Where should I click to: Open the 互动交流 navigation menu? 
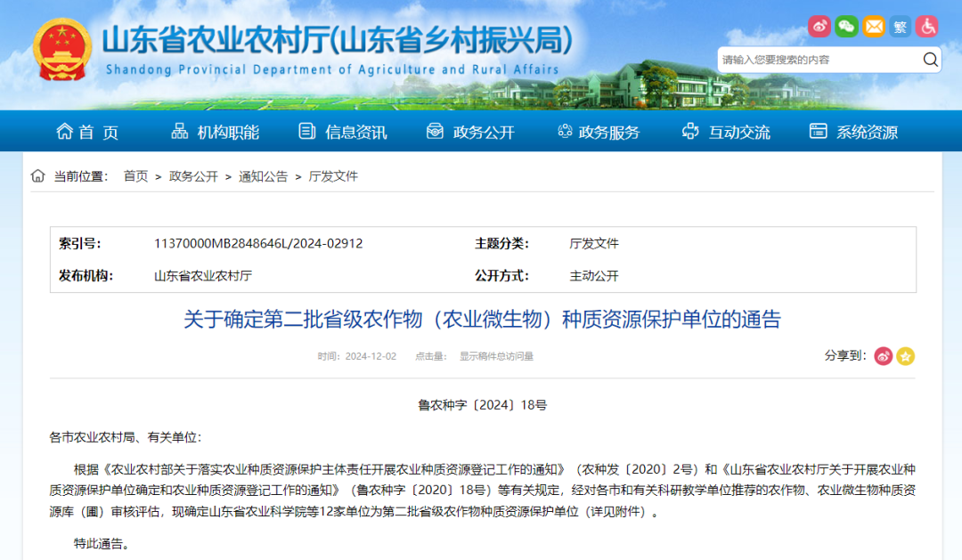[738, 131]
